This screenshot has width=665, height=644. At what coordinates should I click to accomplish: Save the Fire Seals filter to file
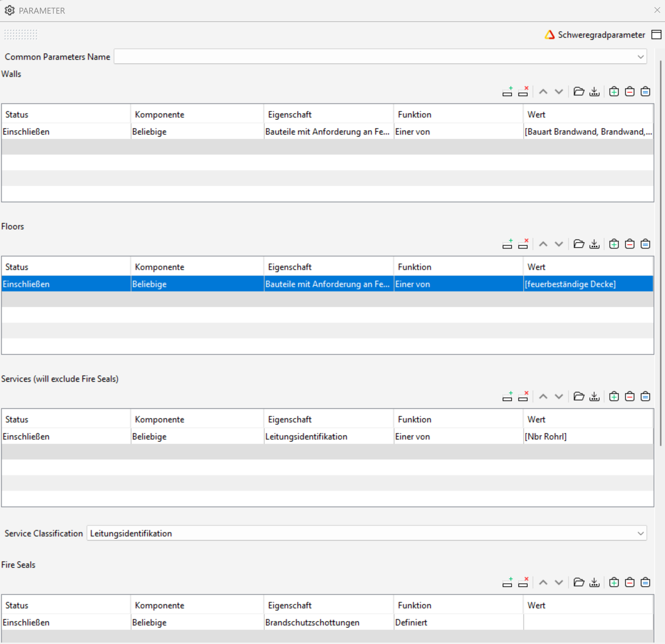(x=594, y=582)
